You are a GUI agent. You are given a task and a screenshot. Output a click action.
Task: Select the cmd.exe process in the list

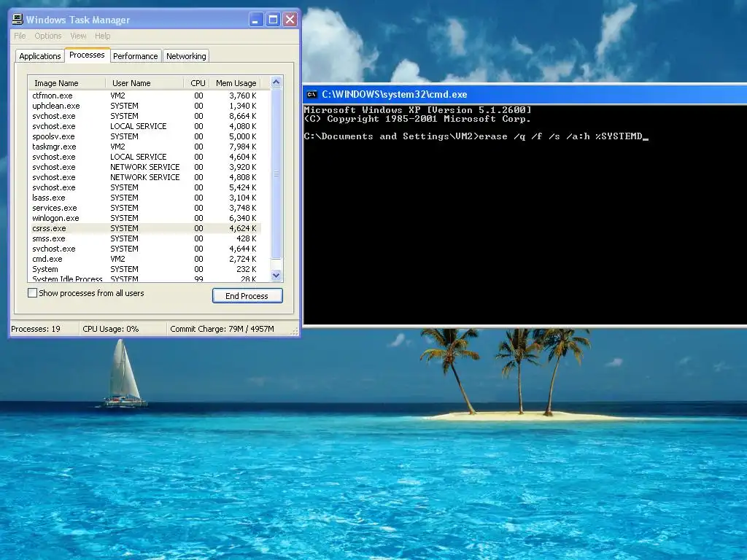[x=144, y=259]
